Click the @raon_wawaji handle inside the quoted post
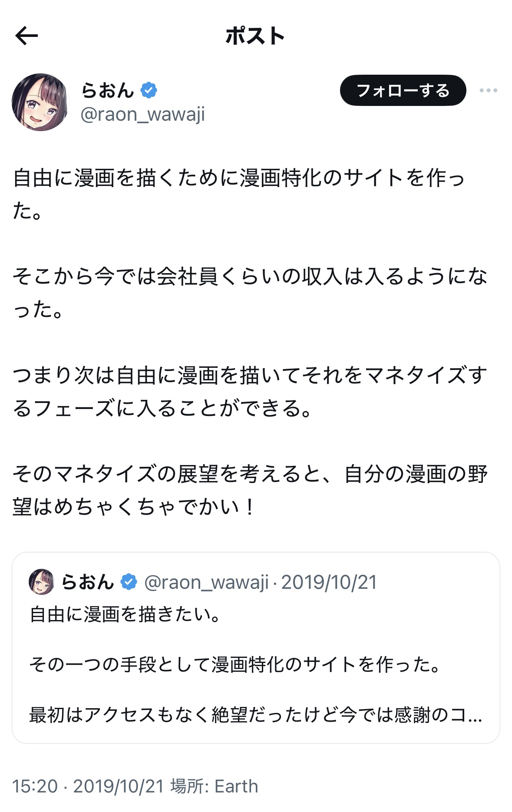The image size is (512, 812). click(206, 582)
